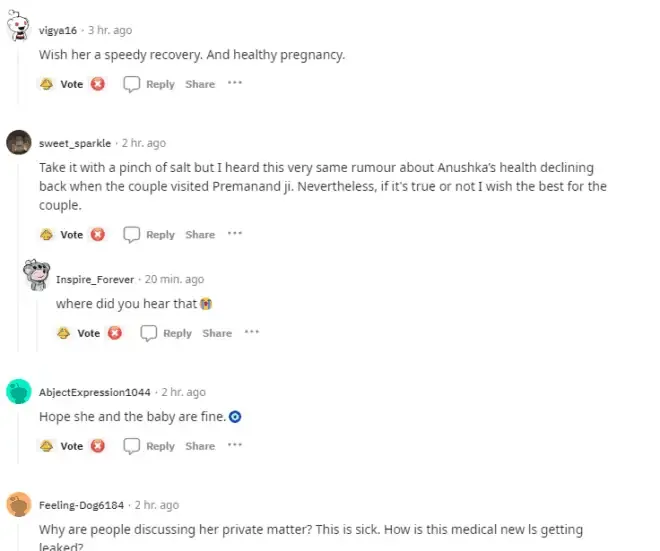This screenshot has width=660, height=551.
Task: Open sweet_sparkle's user profile
Action: click(75, 143)
